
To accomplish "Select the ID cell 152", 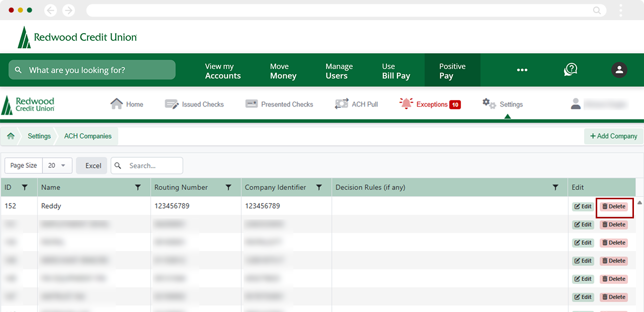I will [x=19, y=206].
